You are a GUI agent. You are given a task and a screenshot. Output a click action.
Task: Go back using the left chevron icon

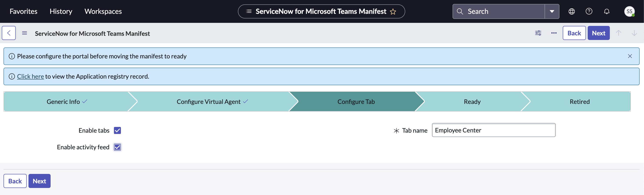click(9, 33)
